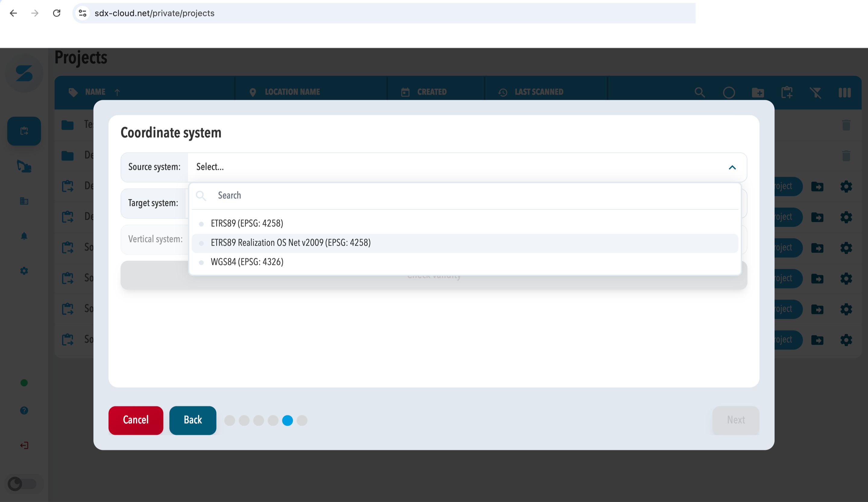Open the Source system Select... combo box
This screenshot has height=502, width=868.
467,167
